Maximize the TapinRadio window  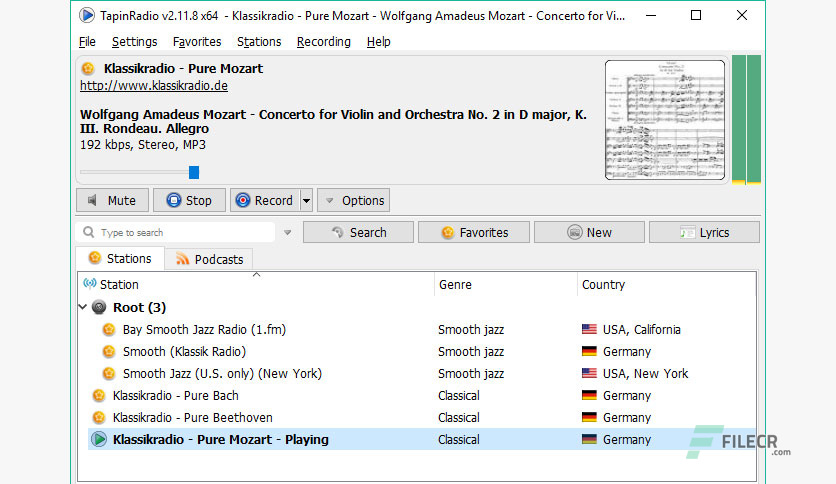click(696, 15)
